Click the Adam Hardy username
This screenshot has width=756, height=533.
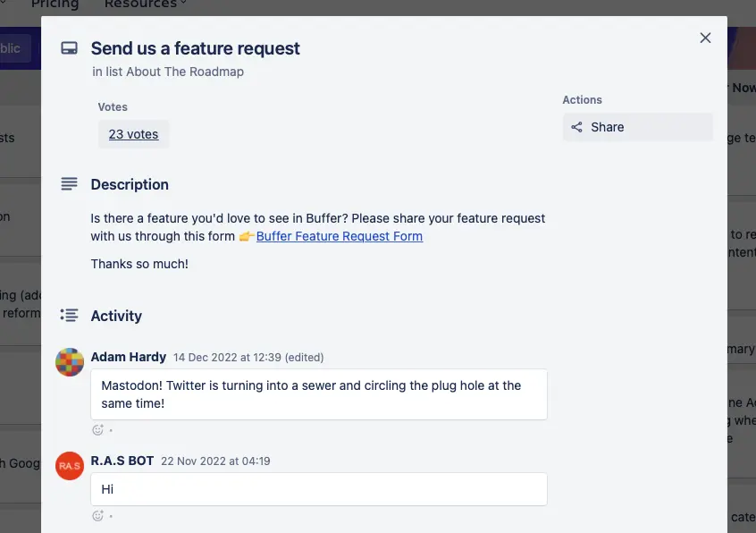[128, 357]
